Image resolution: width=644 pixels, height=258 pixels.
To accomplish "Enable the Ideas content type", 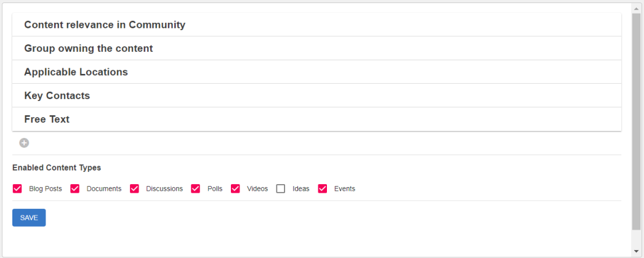I will 281,188.
